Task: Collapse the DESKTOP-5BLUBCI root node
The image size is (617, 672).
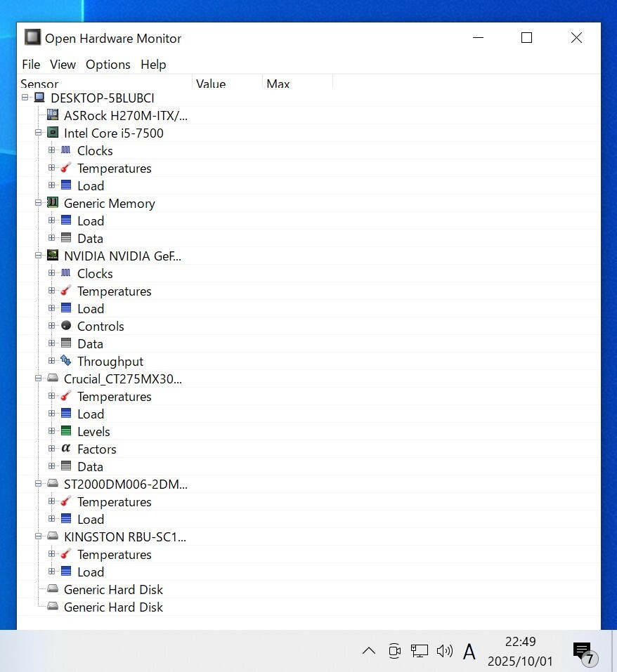Action: pos(25,98)
